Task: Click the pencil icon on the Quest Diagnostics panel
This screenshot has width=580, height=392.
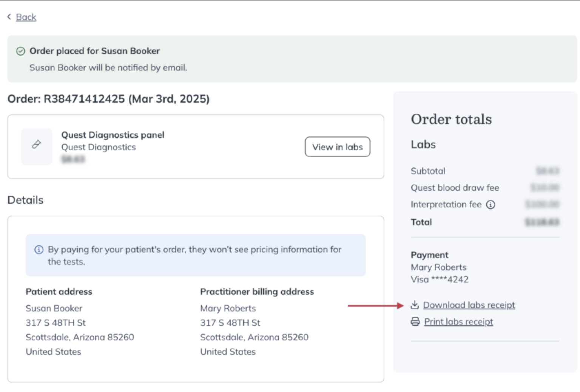Action: tap(37, 144)
